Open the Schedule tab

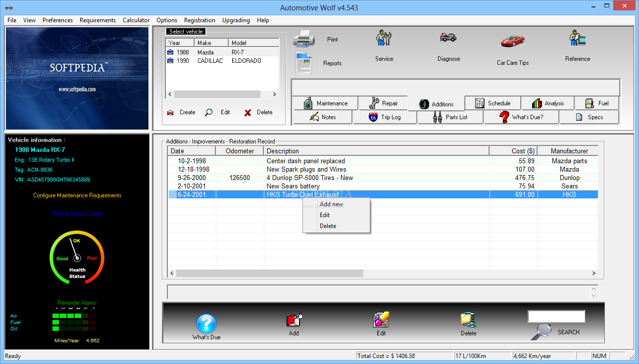[x=492, y=103]
